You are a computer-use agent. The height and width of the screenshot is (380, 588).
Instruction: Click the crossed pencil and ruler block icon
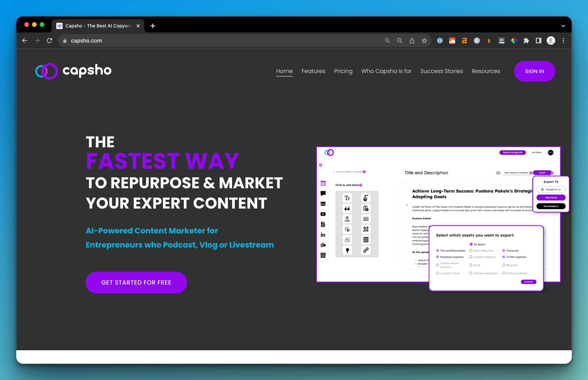pyautogui.click(x=366, y=229)
